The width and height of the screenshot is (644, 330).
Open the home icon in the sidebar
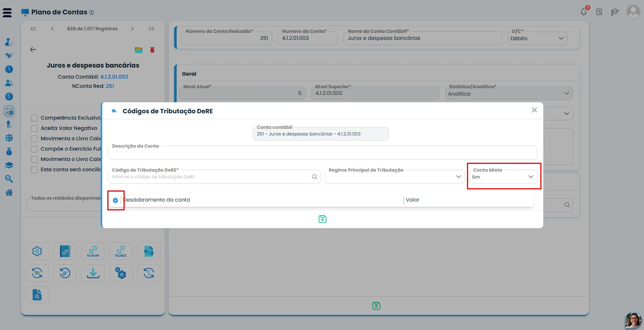coord(9,192)
